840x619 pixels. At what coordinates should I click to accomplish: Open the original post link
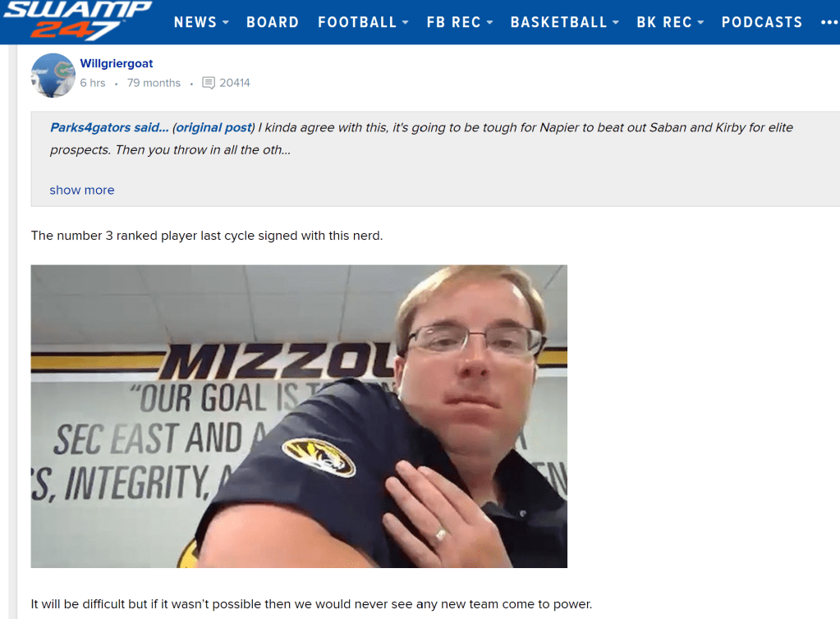click(x=213, y=127)
